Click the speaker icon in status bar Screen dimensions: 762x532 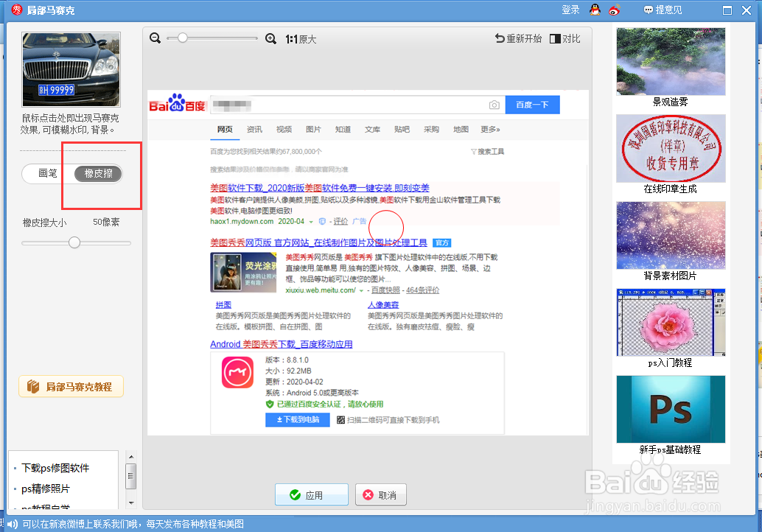pos(12,524)
